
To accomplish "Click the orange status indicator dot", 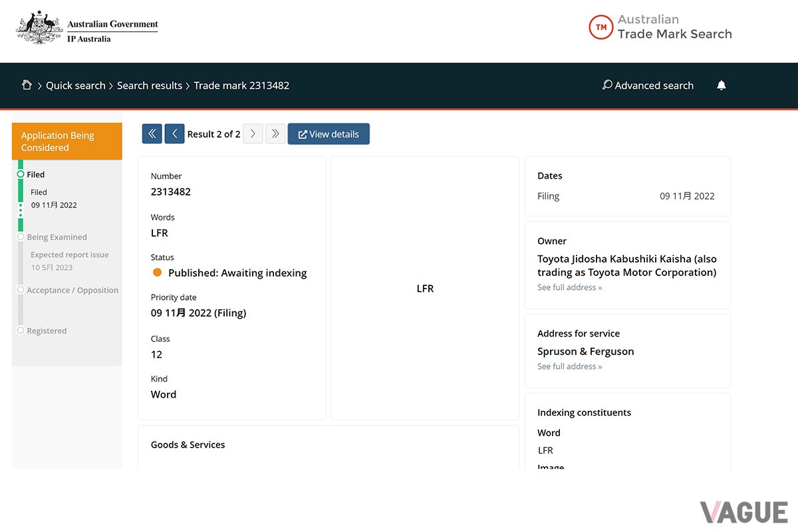I will tap(158, 273).
